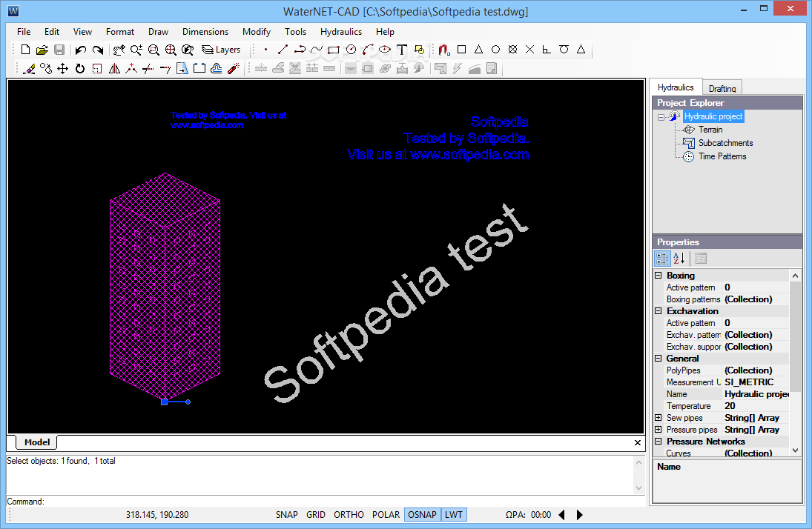This screenshot has width=812, height=529.
Task: Select the Spline curve tool
Action: tap(317, 50)
